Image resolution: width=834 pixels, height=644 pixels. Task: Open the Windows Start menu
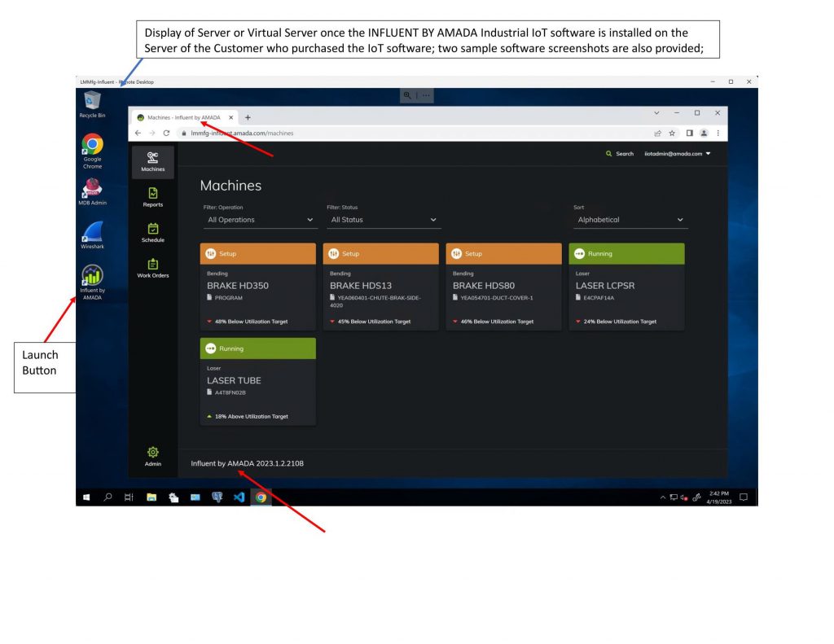coord(86,497)
